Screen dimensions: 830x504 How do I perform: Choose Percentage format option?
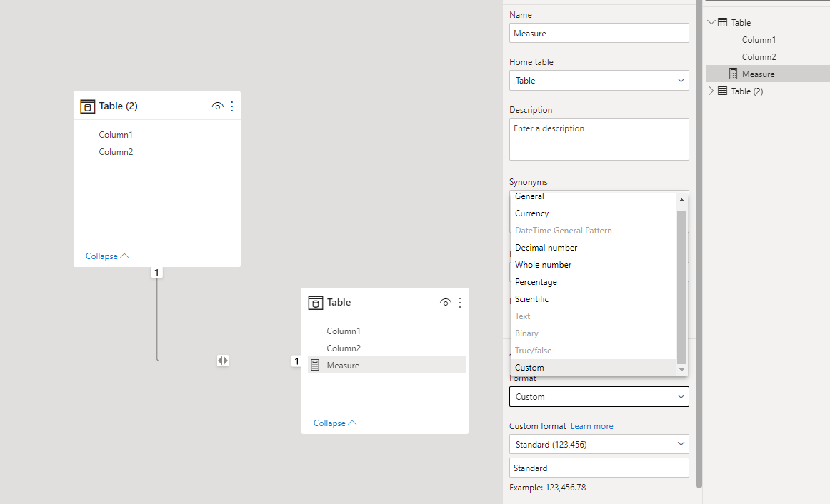tap(593, 282)
